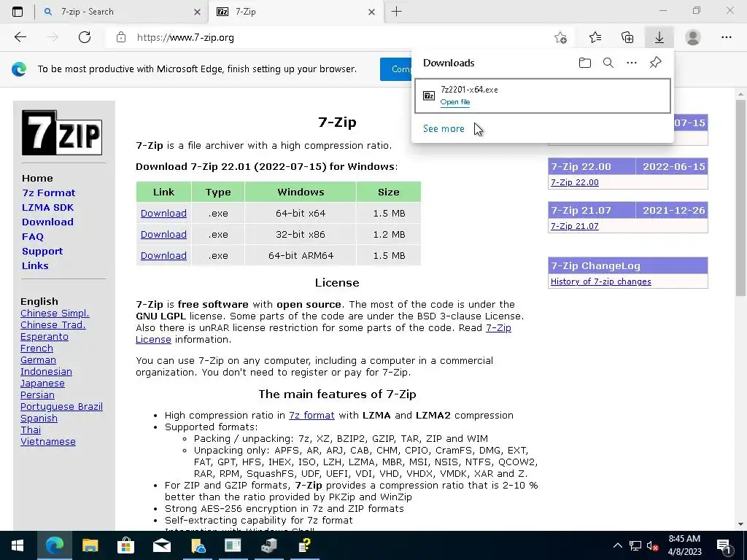The width and height of the screenshot is (747, 560).
Task: Pin the Downloads panel
Action: [656, 63]
